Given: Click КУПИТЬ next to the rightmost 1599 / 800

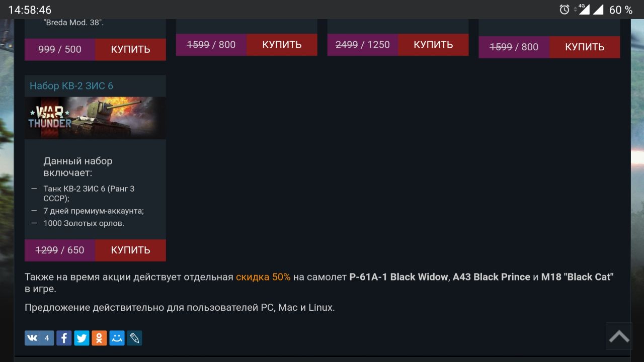Looking at the screenshot, I should (585, 47).
